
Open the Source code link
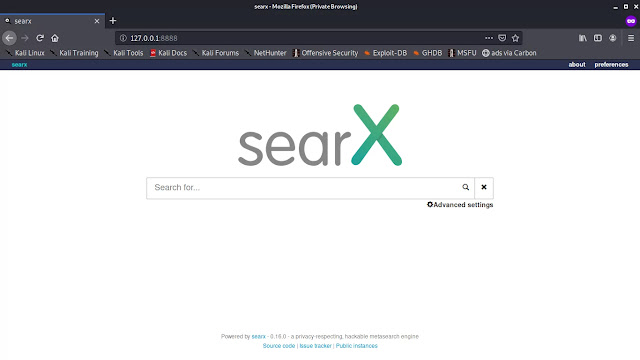tap(279, 346)
